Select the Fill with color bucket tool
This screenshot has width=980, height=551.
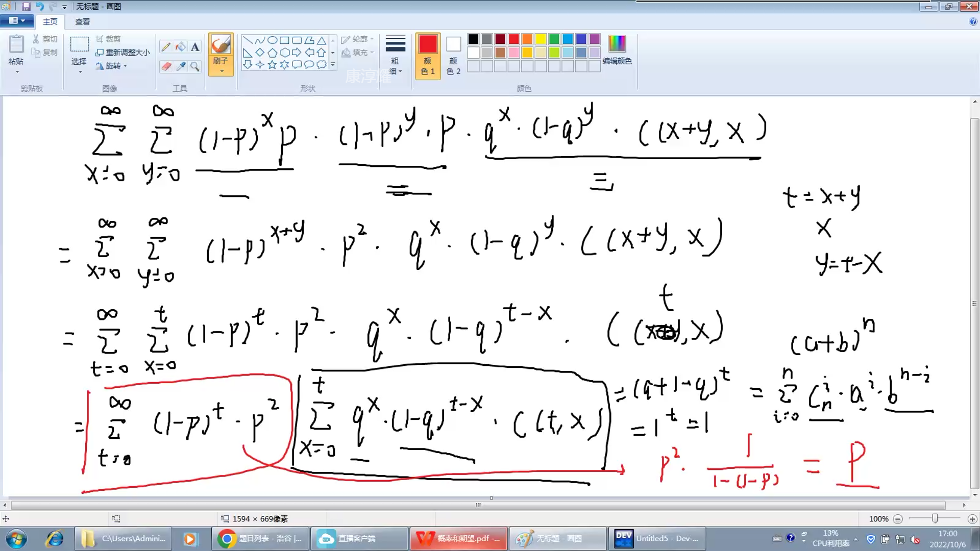(181, 47)
